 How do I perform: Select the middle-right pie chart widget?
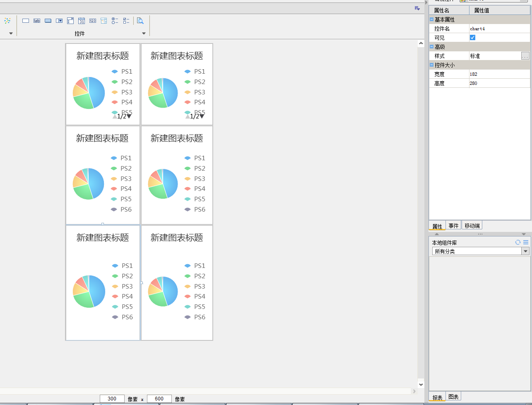click(x=177, y=175)
